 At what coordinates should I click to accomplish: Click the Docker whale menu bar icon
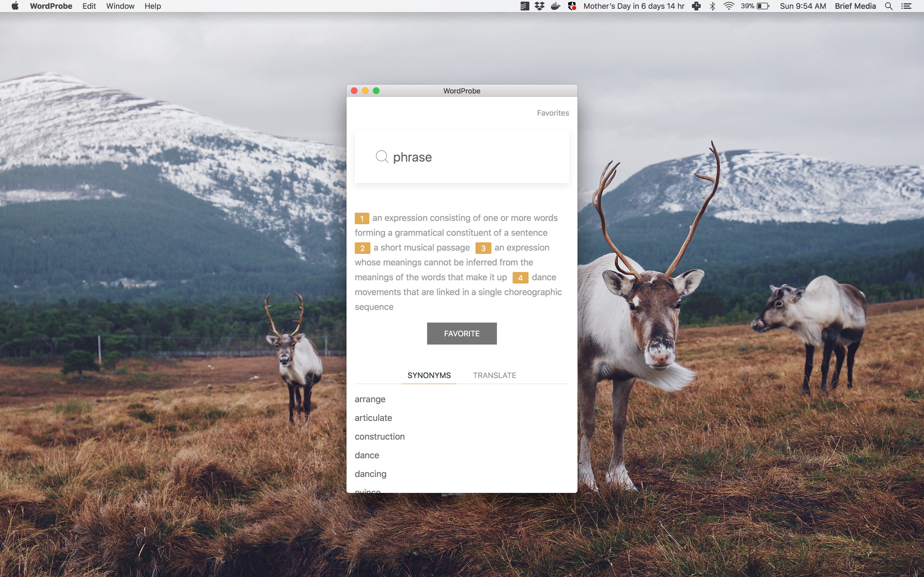[555, 6]
